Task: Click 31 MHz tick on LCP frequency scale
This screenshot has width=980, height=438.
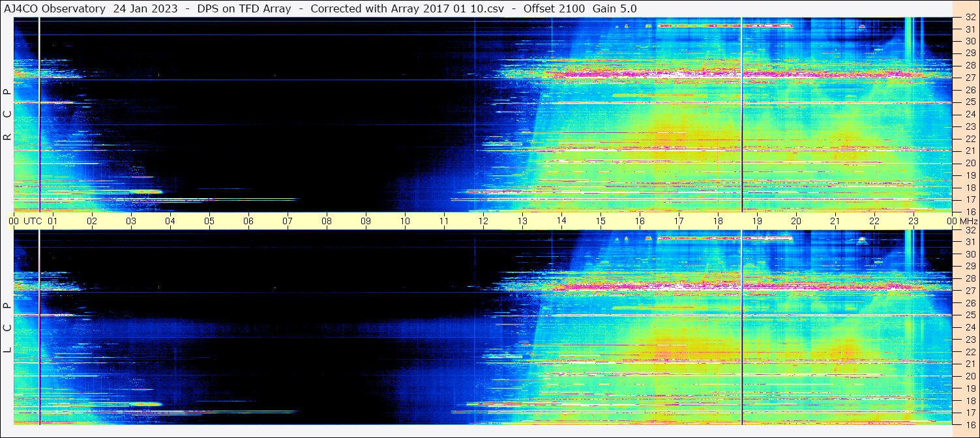Action: click(970, 242)
